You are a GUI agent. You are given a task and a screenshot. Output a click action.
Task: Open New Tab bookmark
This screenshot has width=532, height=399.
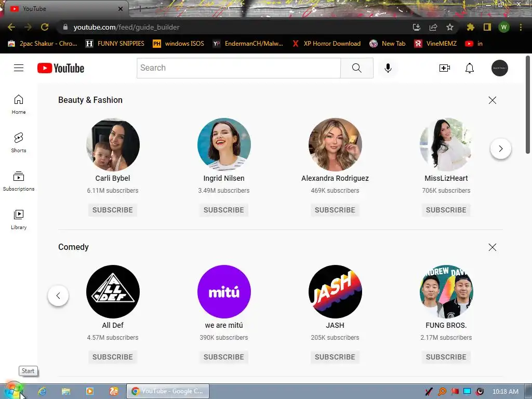[x=388, y=44]
